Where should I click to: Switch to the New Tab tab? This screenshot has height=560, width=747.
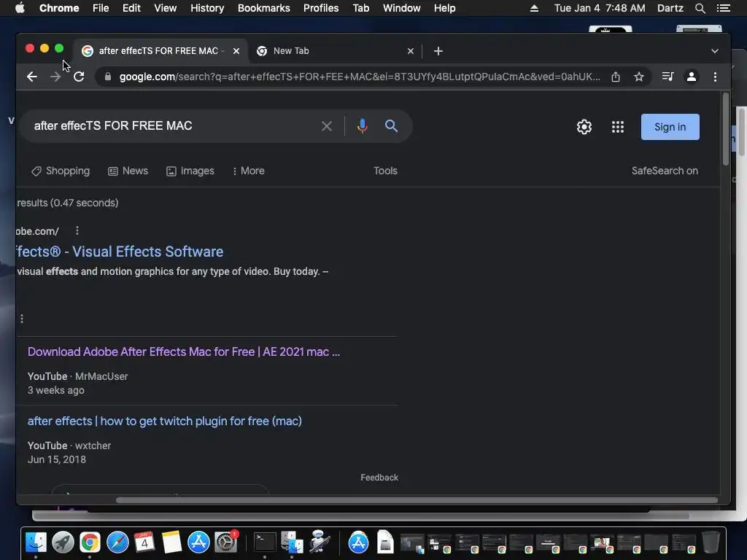point(335,51)
